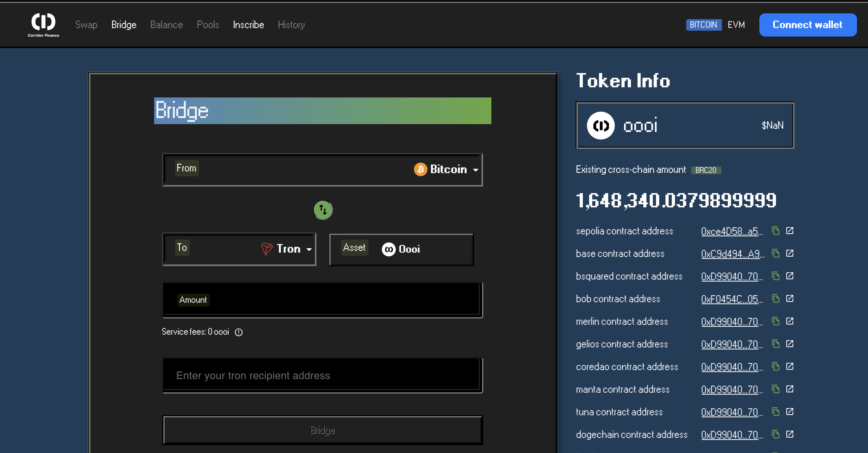
Task: Swap From and To chains with the green arrows icon
Action: pos(323,210)
